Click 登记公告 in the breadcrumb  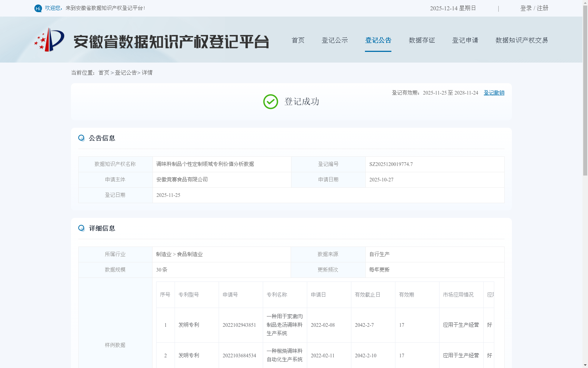click(126, 73)
